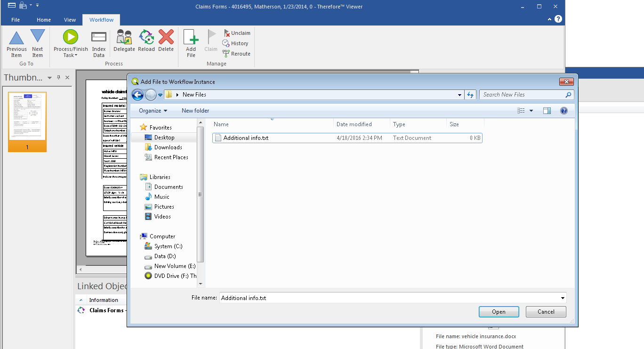Open the Index Data tool

(x=99, y=38)
